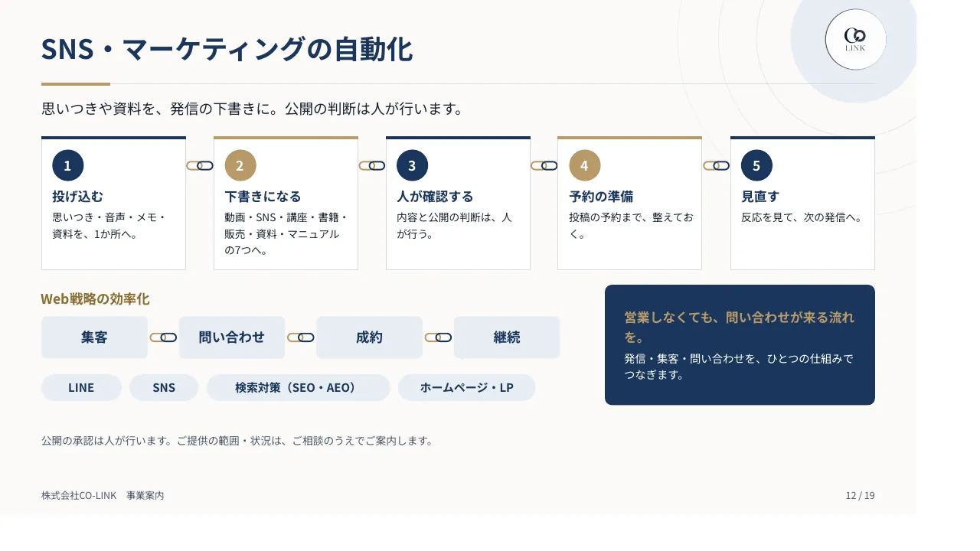This screenshot has width=980, height=551.
Task: Click the 人が確認する card heading
Action: click(x=435, y=197)
